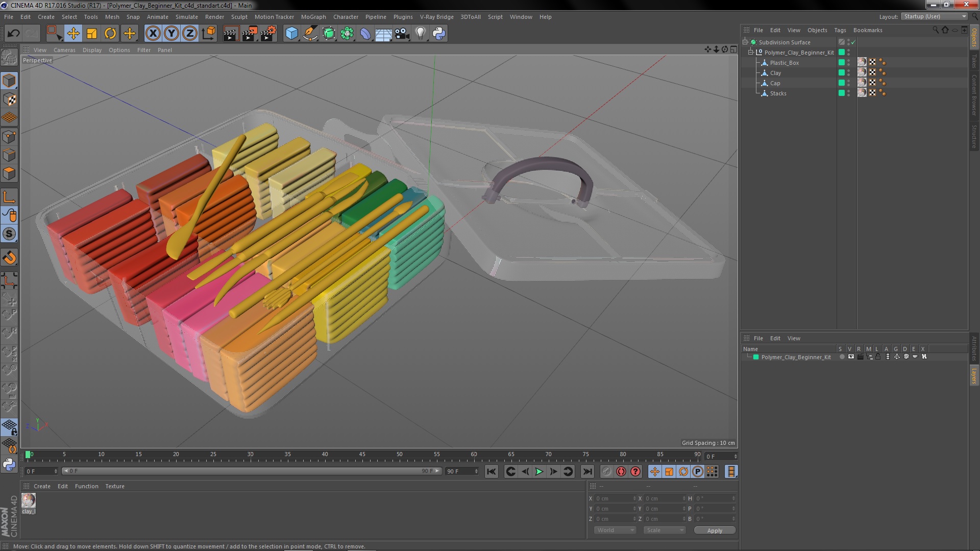Click the search magnifier in Objects panel

(935, 30)
